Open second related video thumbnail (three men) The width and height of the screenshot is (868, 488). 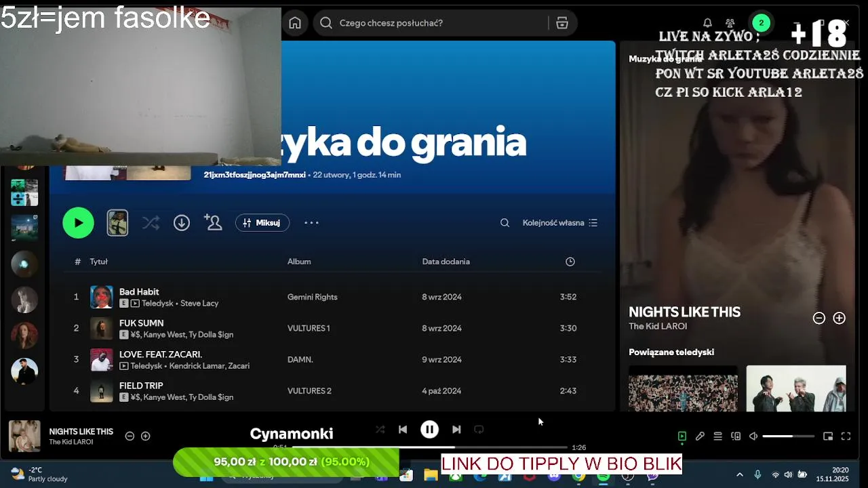click(x=796, y=388)
